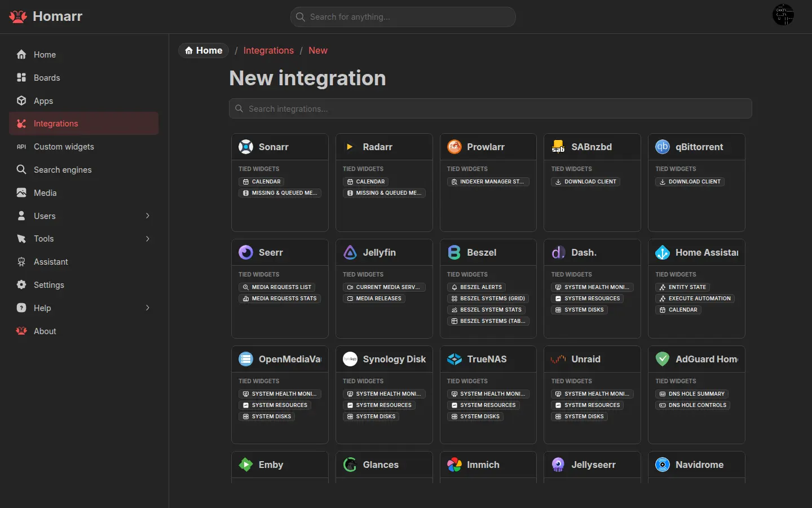Click the Search engines magnifier icon

(x=21, y=169)
